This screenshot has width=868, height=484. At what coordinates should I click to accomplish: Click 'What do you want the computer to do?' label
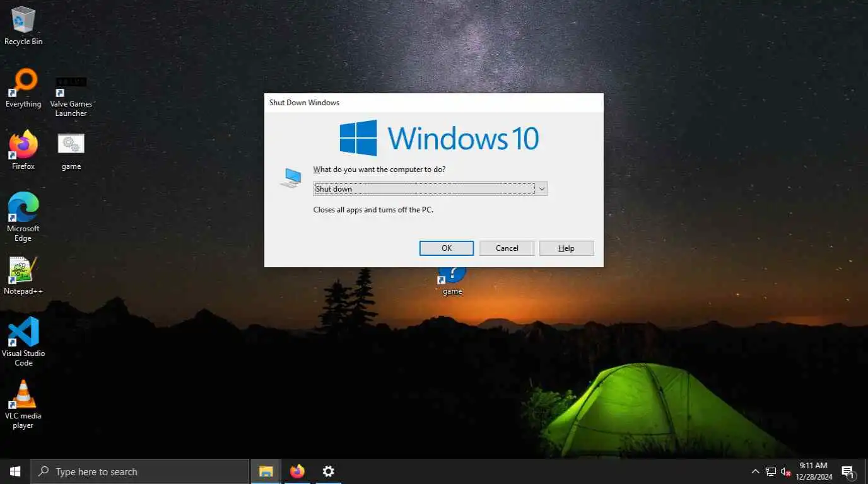coord(379,170)
